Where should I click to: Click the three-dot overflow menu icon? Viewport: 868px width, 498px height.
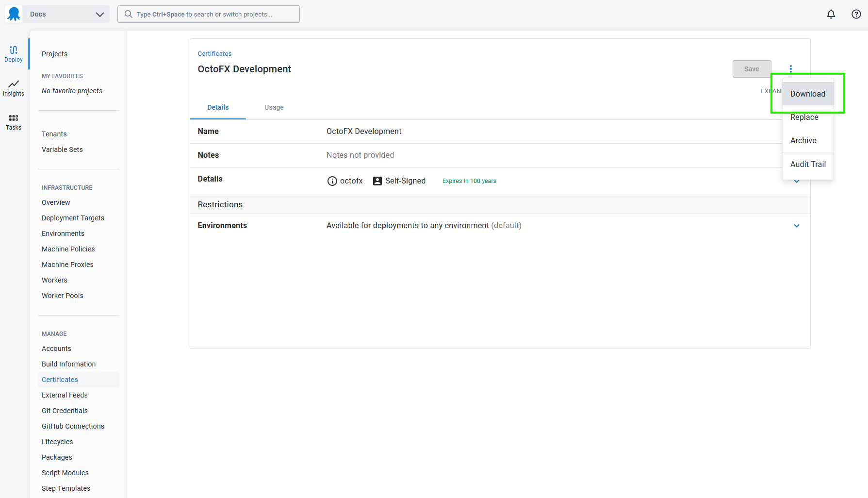pyautogui.click(x=791, y=69)
